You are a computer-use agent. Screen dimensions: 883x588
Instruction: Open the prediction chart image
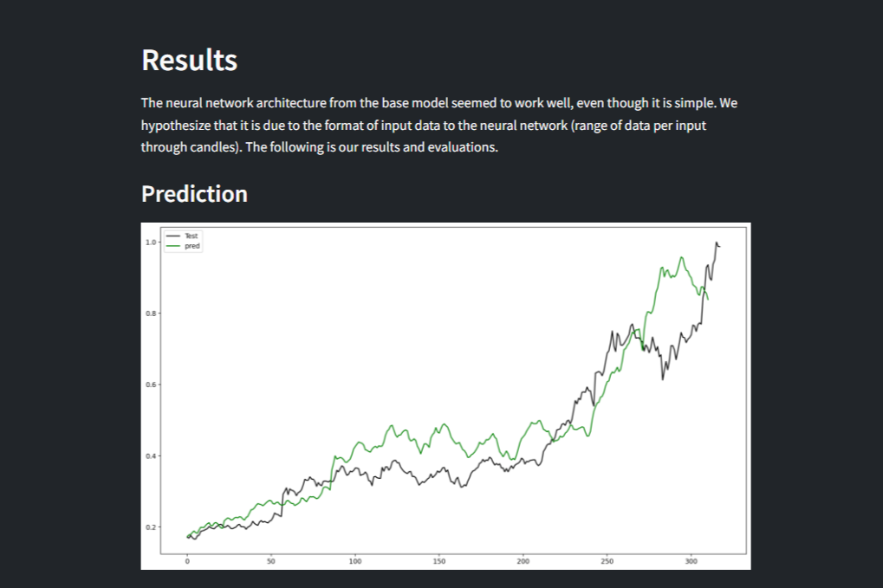(445, 396)
